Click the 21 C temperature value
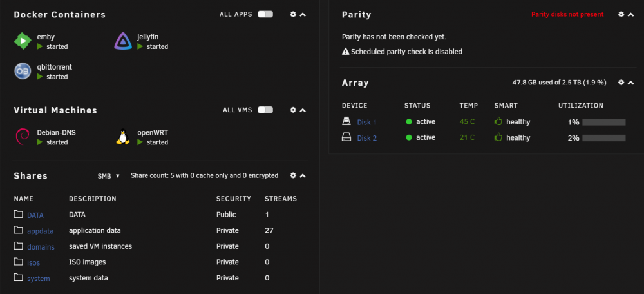This screenshot has width=644, height=294. [x=467, y=138]
